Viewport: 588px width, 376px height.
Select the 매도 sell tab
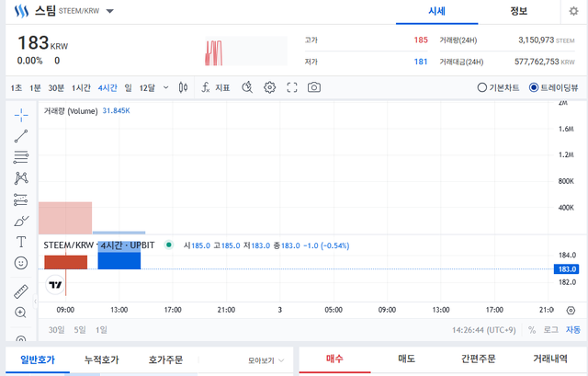(x=406, y=359)
